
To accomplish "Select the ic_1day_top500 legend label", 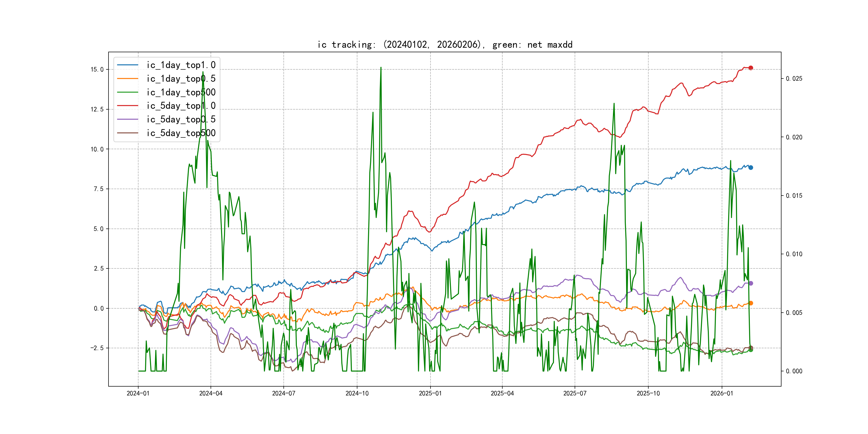I will [x=181, y=92].
